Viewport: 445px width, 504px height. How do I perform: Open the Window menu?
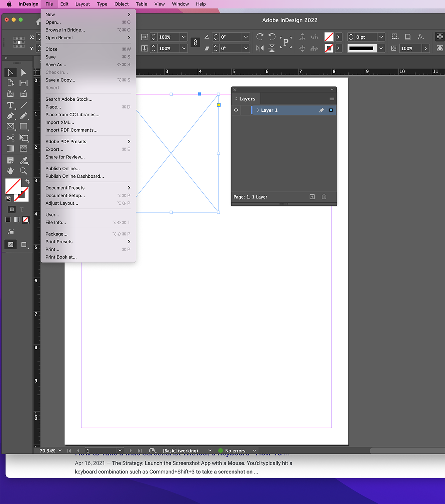[x=180, y=4]
